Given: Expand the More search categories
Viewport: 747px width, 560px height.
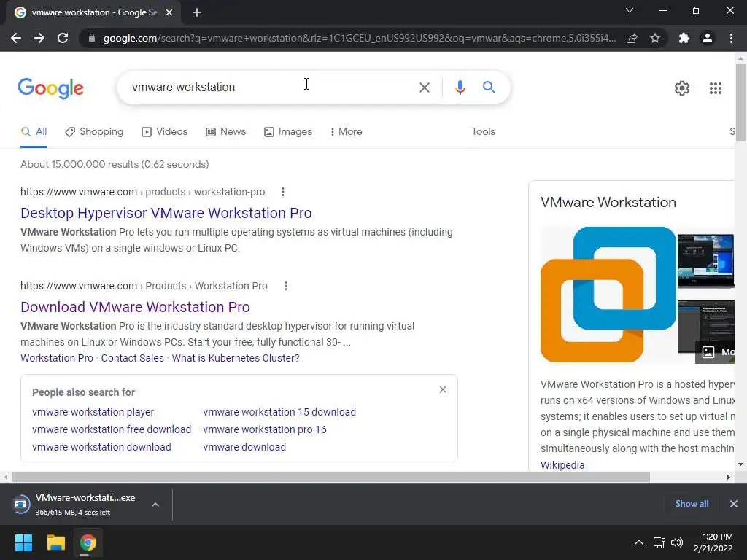Looking at the screenshot, I should pyautogui.click(x=347, y=132).
